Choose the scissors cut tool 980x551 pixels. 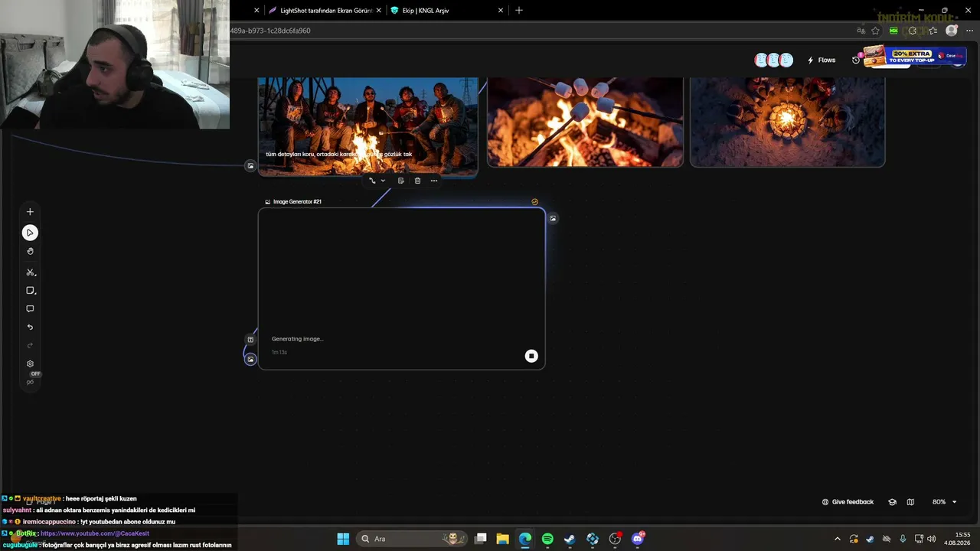(31, 272)
